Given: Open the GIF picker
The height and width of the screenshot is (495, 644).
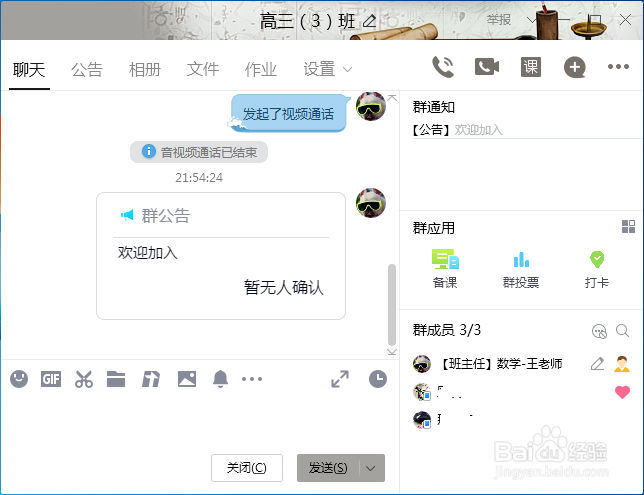Looking at the screenshot, I should coord(51,379).
